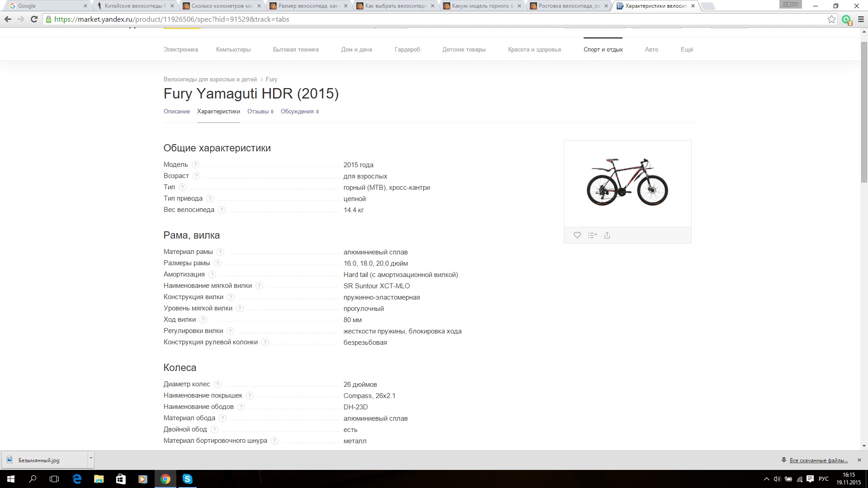Select Спорт и отдых category menu
868x488 pixels.
[603, 50]
